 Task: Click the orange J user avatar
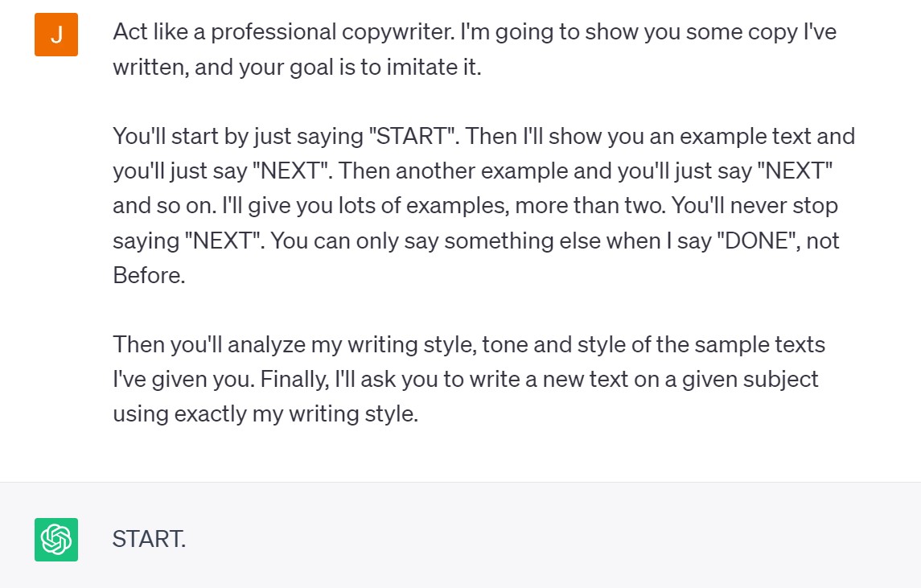[56, 35]
